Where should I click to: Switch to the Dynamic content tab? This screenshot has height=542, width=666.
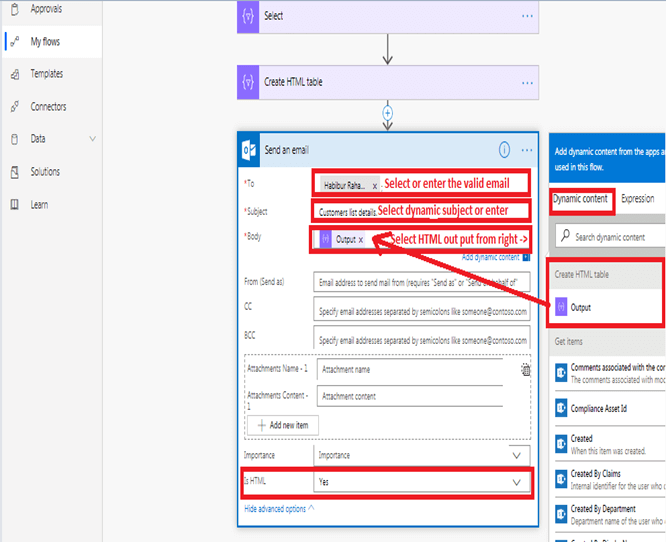[x=580, y=199]
